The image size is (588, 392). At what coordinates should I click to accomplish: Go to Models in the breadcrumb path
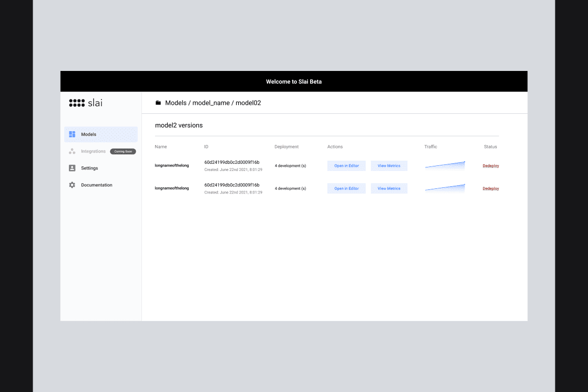[x=175, y=103]
